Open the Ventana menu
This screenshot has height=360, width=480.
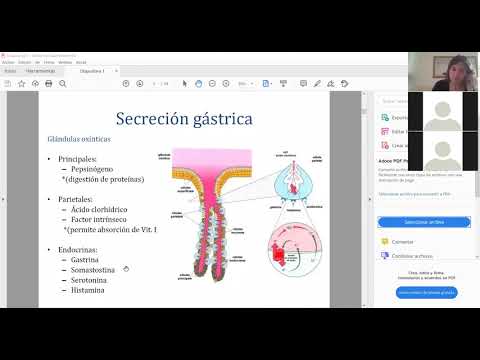(65, 62)
